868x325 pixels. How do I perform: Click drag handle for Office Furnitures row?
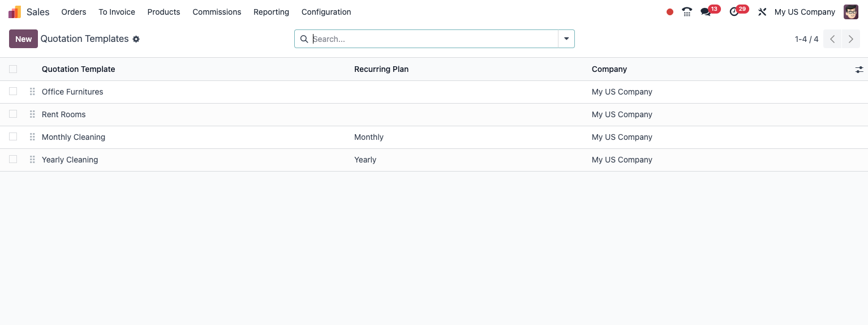[x=32, y=92]
